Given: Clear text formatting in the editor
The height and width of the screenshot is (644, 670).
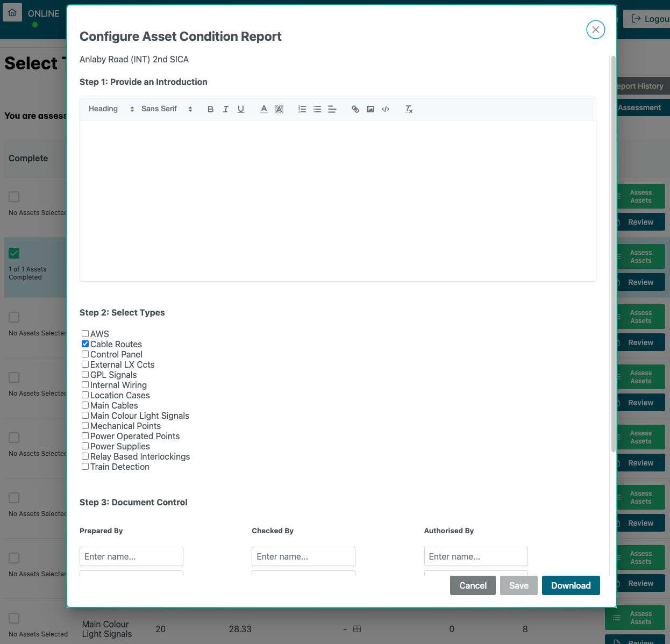Looking at the screenshot, I should tap(409, 109).
